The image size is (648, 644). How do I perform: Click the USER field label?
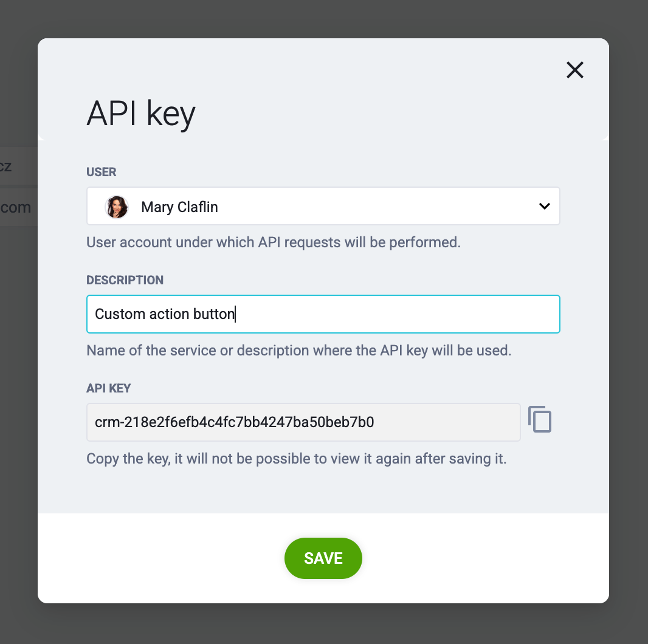point(102,172)
